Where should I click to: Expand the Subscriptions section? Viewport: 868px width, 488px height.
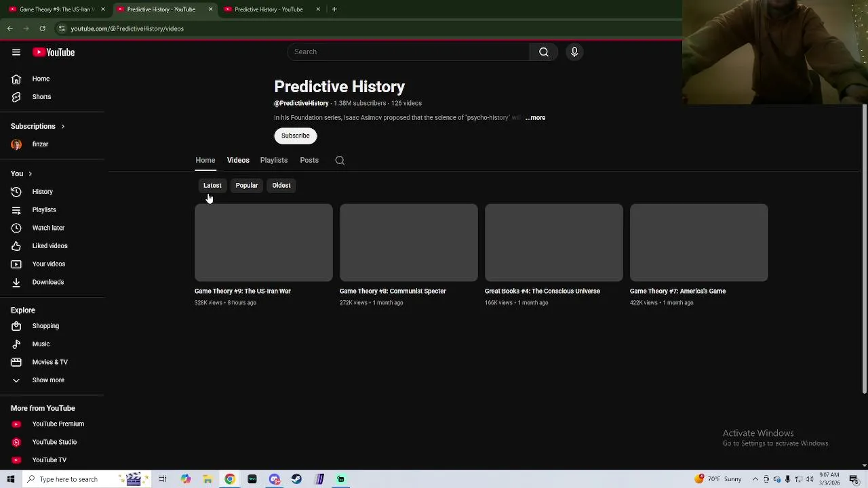(38, 126)
